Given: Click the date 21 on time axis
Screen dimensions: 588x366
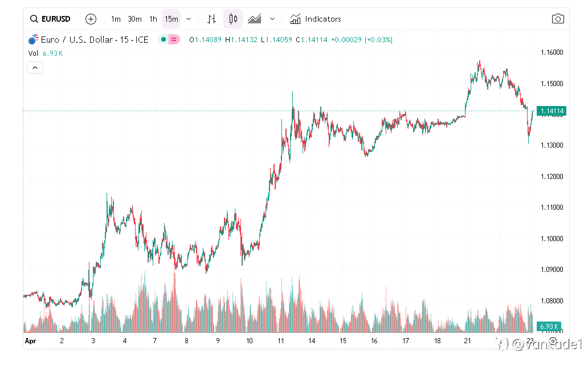Looking at the screenshot, I should 467,341.
